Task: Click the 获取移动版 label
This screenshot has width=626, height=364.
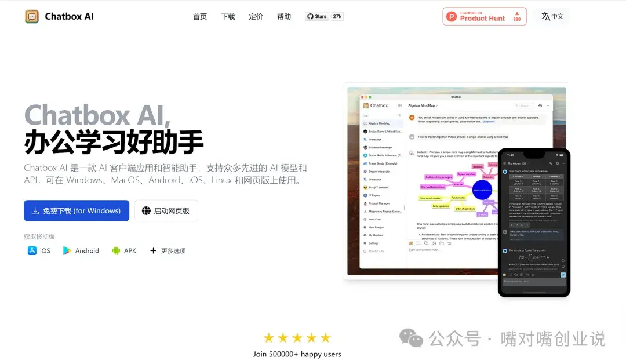Action: click(x=39, y=236)
